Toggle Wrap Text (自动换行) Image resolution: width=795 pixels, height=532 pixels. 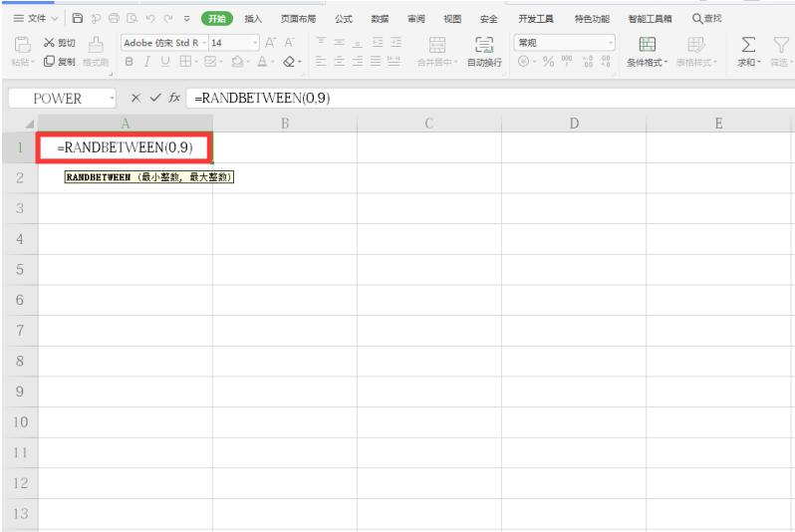[484, 52]
